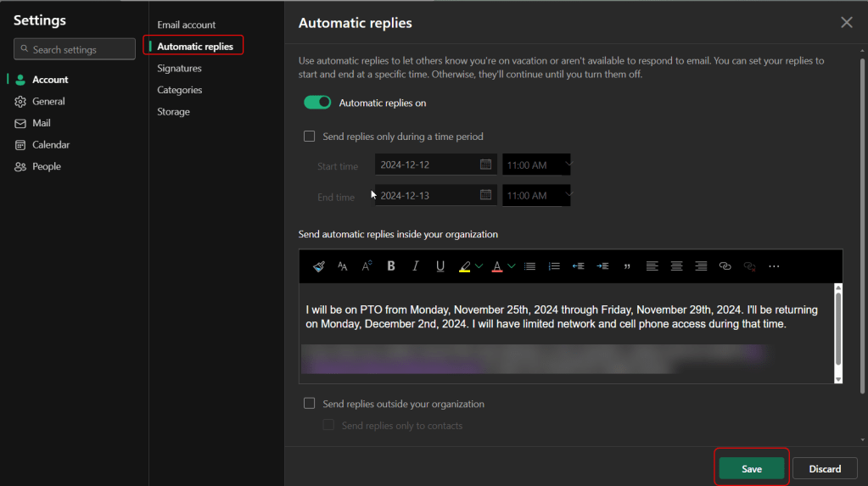Expand the font color dropdown arrow

(x=512, y=266)
